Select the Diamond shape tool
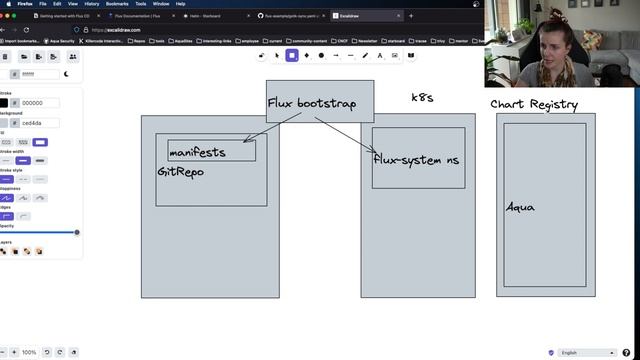 point(307,56)
